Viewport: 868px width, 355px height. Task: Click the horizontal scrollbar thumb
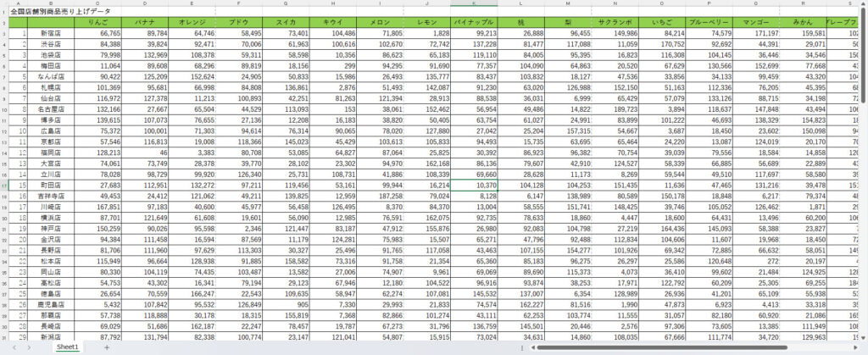tap(661, 347)
